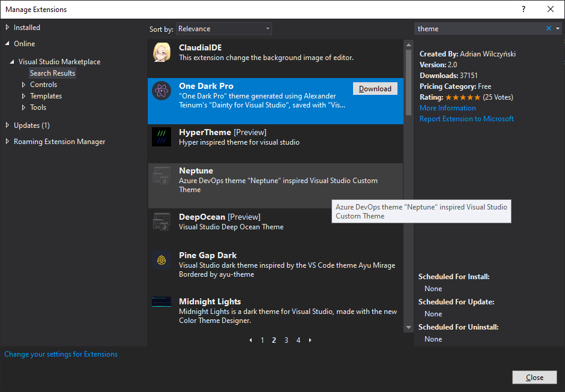The width and height of the screenshot is (565, 392).
Task: Click the HyperTheme slashes icon
Action: click(162, 137)
